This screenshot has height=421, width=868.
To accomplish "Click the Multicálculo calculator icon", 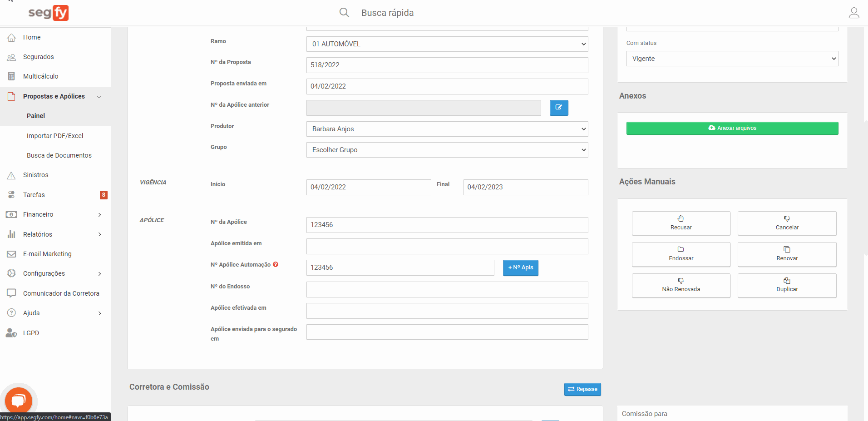I will point(11,76).
